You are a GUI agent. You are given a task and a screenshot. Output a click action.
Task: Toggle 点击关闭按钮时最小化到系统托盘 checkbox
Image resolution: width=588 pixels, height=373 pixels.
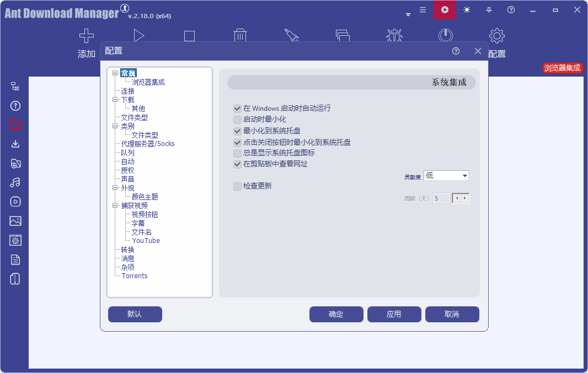click(x=237, y=143)
